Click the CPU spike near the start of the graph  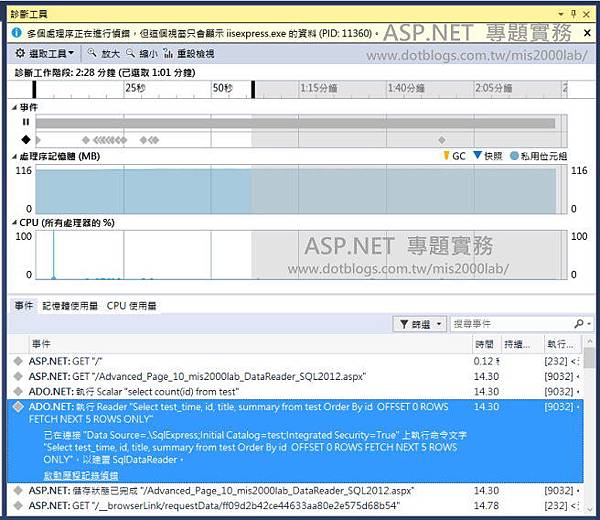(54, 254)
